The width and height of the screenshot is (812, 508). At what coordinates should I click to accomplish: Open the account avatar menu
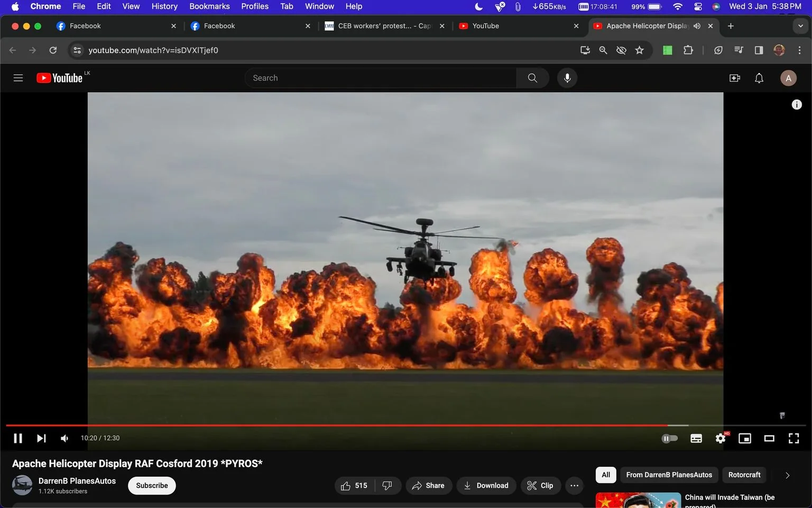[x=788, y=78]
